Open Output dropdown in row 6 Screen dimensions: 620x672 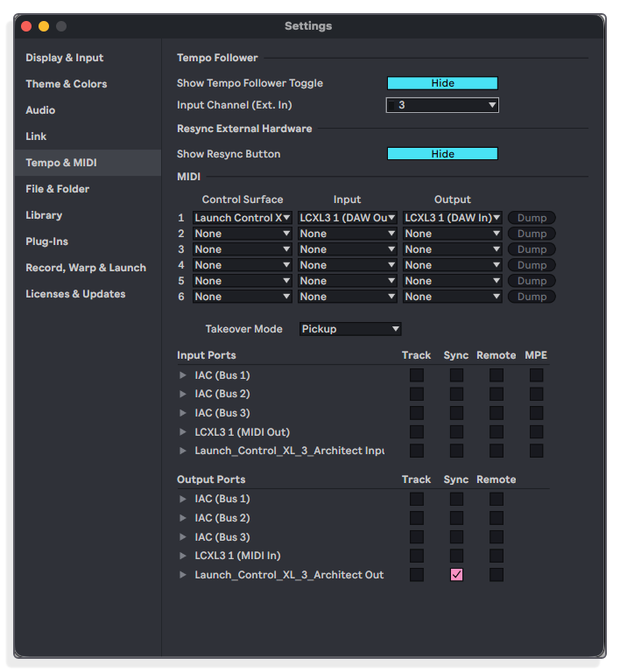[453, 297]
